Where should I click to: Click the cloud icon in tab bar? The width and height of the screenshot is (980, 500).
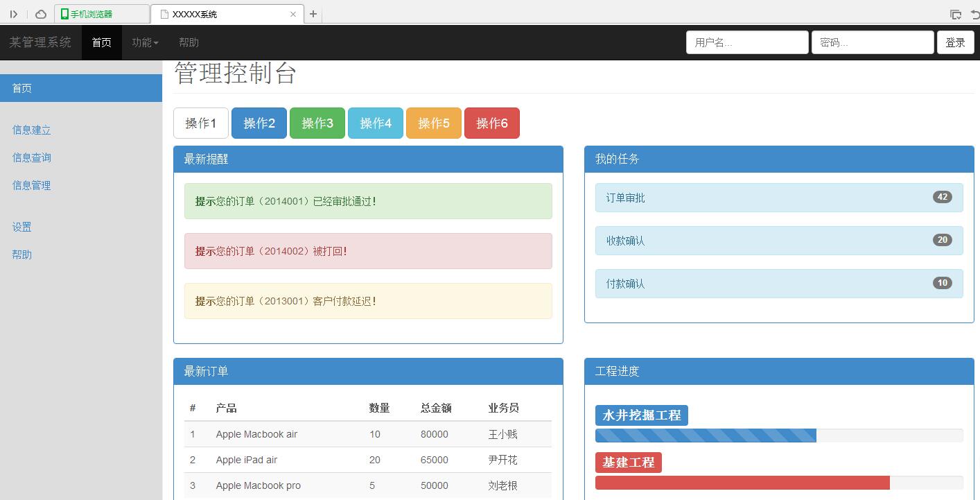41,14
